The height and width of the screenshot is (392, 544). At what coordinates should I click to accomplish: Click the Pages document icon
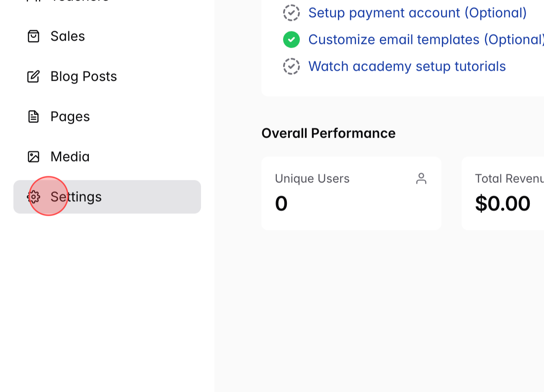pos(34,117)
